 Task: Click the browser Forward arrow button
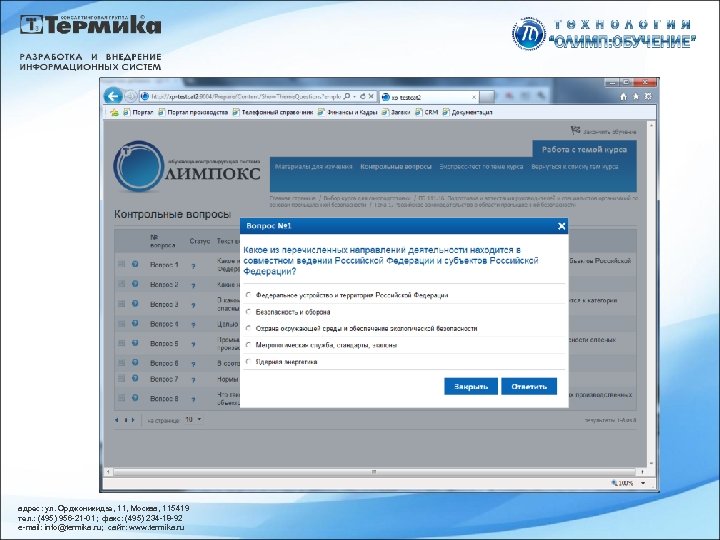tap(130, 96)
